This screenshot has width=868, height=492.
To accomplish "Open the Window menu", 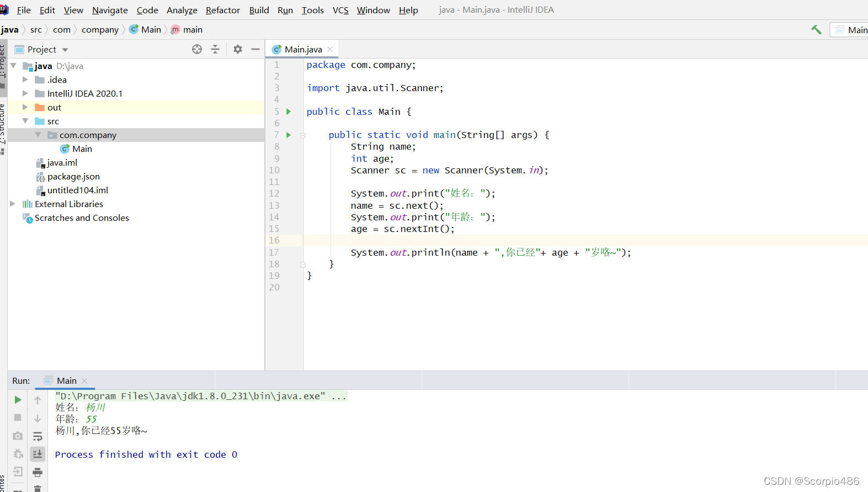I will pyautogui.click(x=373, y=10).
